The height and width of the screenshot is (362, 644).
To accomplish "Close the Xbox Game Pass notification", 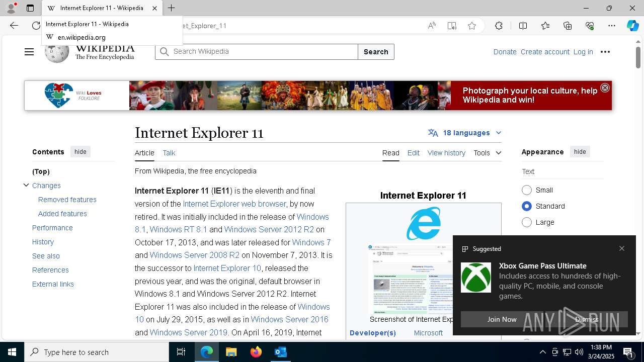I will point(622,248).
